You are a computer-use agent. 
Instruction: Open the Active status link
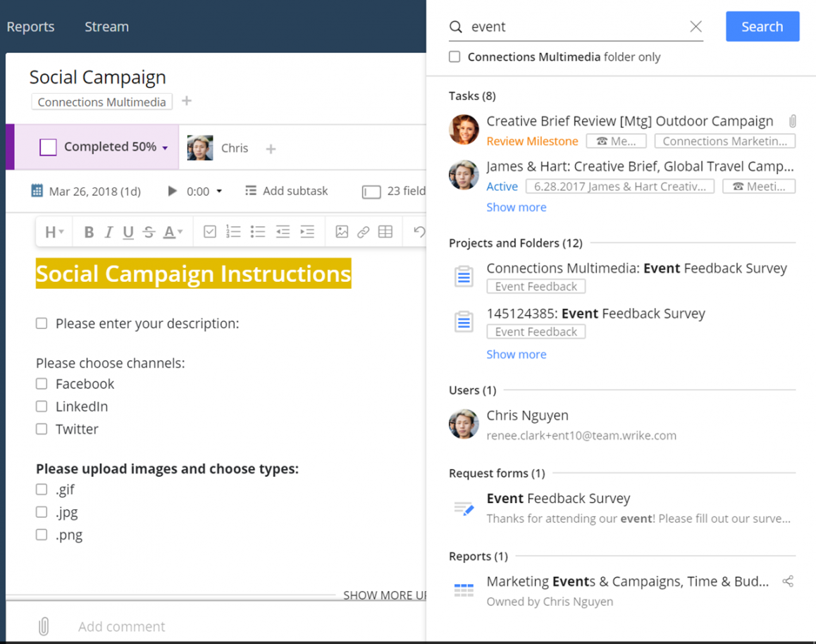pyautogui.click(x=502, y=186)
